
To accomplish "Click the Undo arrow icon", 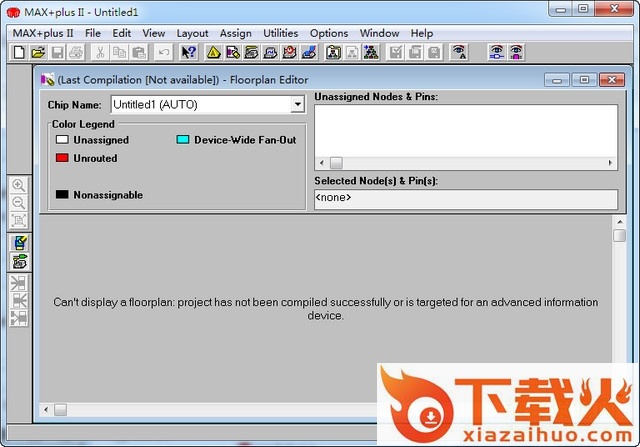I will 164,52.
